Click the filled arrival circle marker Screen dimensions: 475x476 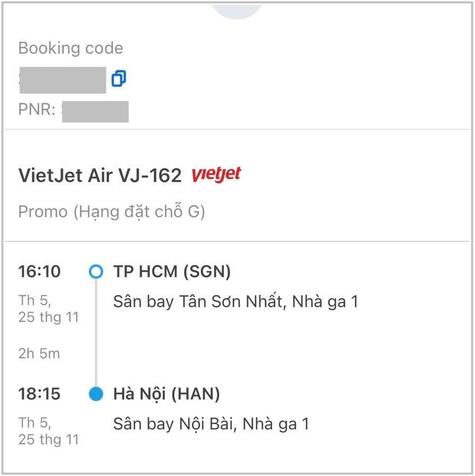(x=96, y=394)
